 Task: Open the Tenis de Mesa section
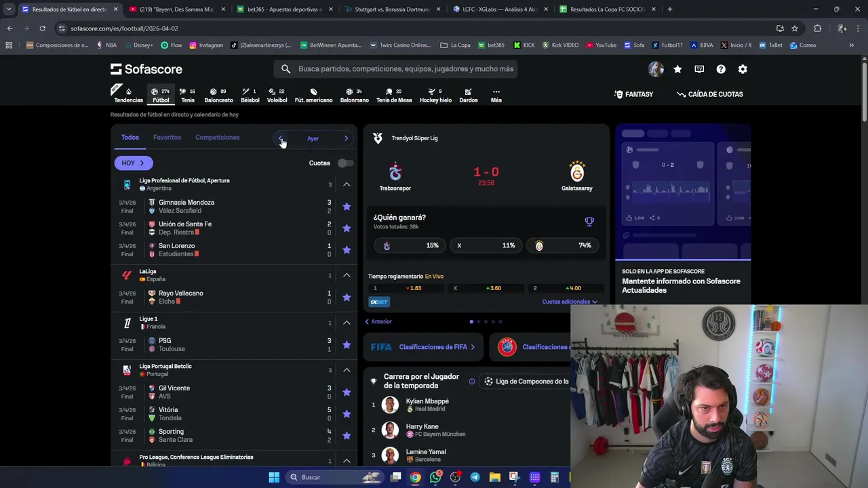tap(394, 95)
